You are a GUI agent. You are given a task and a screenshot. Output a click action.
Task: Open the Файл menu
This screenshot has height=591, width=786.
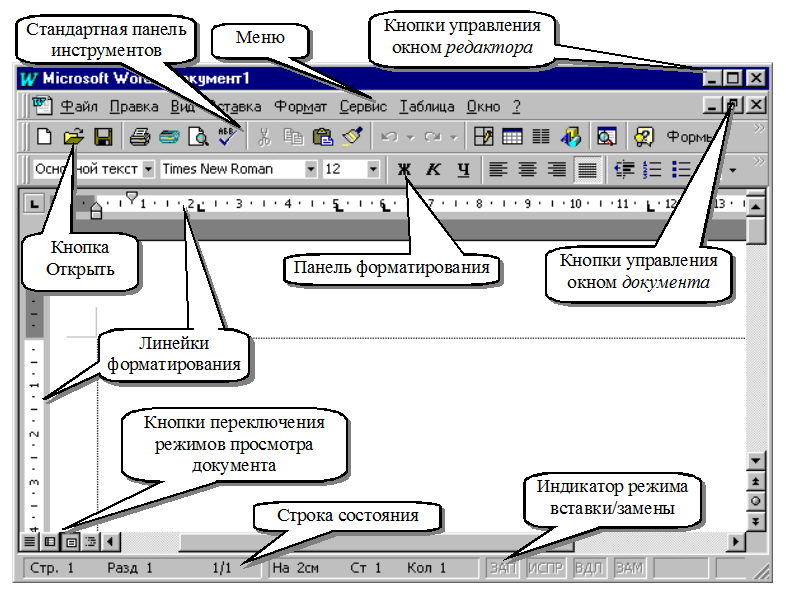79,106
